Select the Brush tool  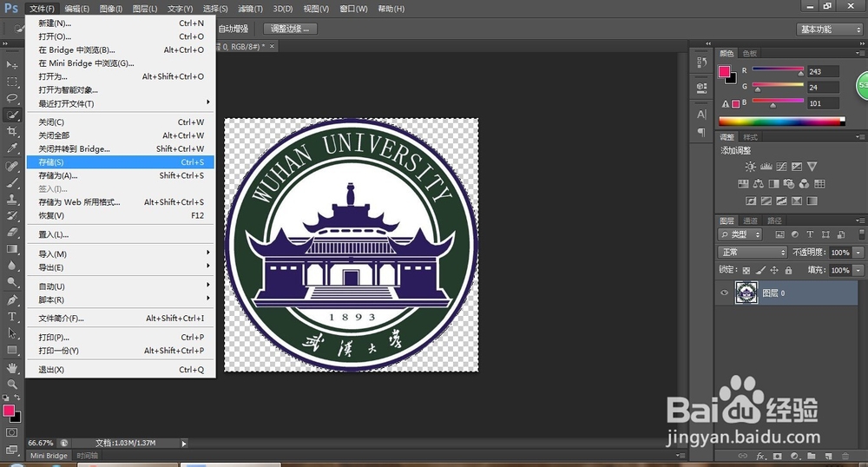click(x=11, y=182)
